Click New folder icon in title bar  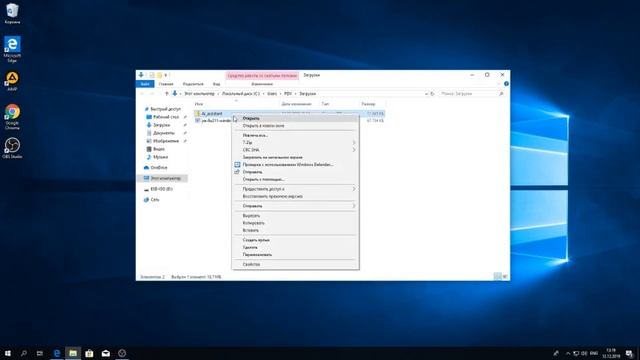coord(160,75)
